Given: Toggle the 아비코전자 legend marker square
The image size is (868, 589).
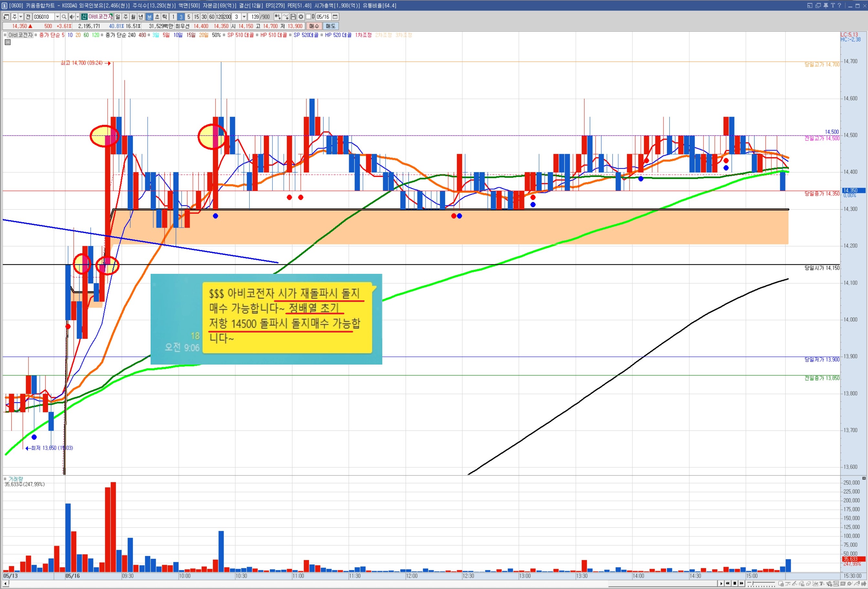Looking at the screenshot, I should [x=5, y=35].
